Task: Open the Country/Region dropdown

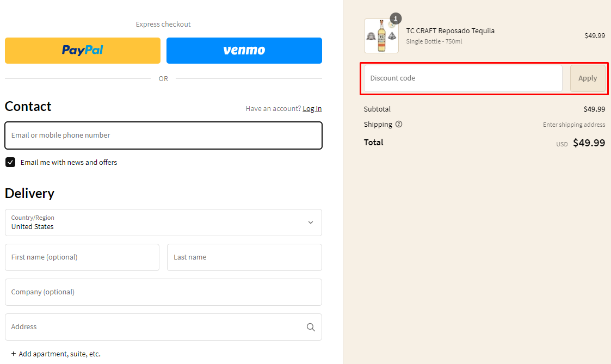Action: click(x=163, y=223)
